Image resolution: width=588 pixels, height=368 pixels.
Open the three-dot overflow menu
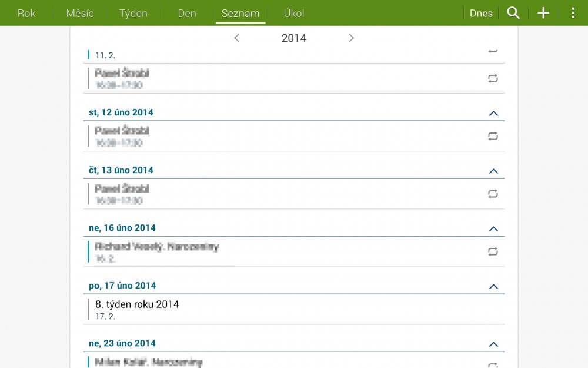pyautogui.click(x=573, y=13)
